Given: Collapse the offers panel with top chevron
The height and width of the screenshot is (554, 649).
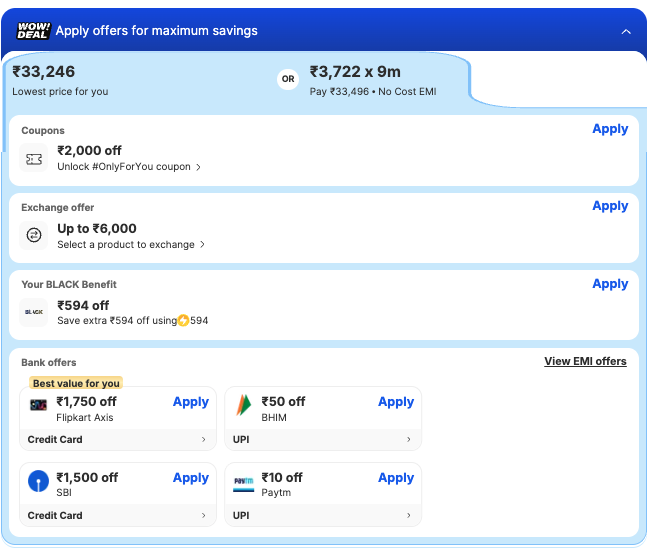Looking at the screenshot, I should 626,32.
